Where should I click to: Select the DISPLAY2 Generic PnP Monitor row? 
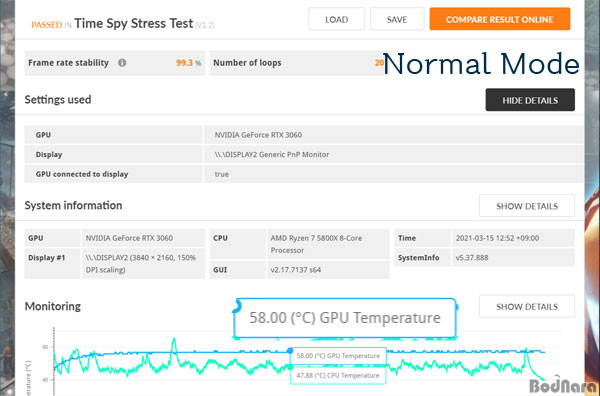(x=304, y=154)
